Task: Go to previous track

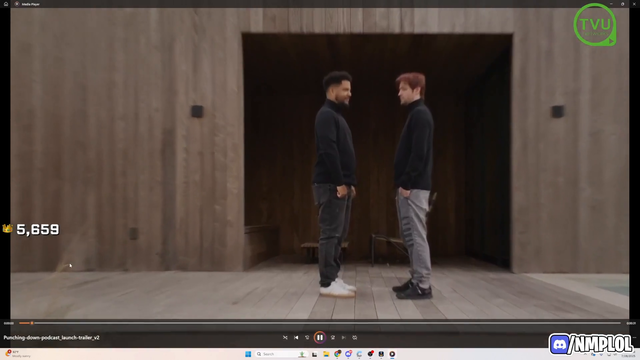Action: click(296, 338)
